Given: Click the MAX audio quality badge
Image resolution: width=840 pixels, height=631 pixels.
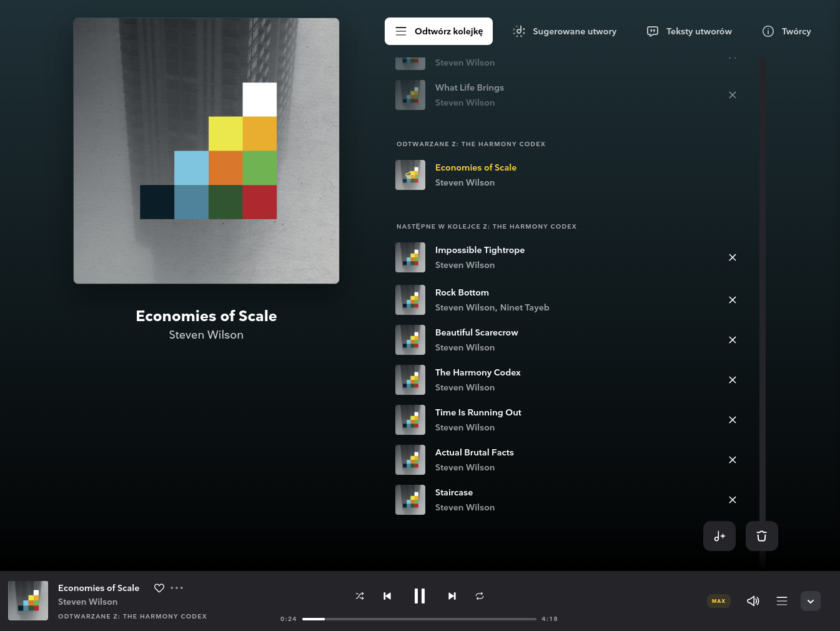Looking at the screenshot, I should coord(718,601).
